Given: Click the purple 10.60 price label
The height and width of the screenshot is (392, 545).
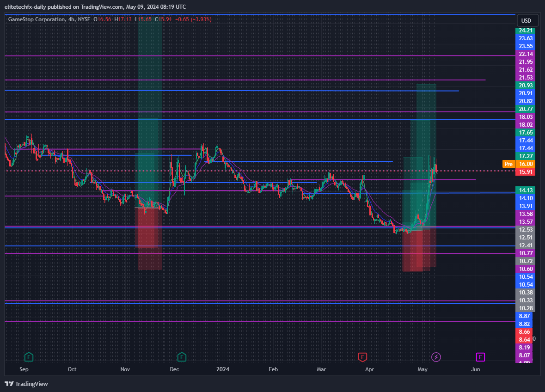Looking at the screenshot, I should pos(526,269).
